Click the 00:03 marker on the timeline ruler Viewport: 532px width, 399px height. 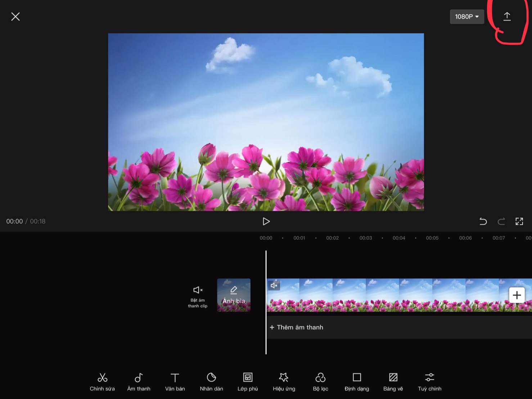pos(366,238)
